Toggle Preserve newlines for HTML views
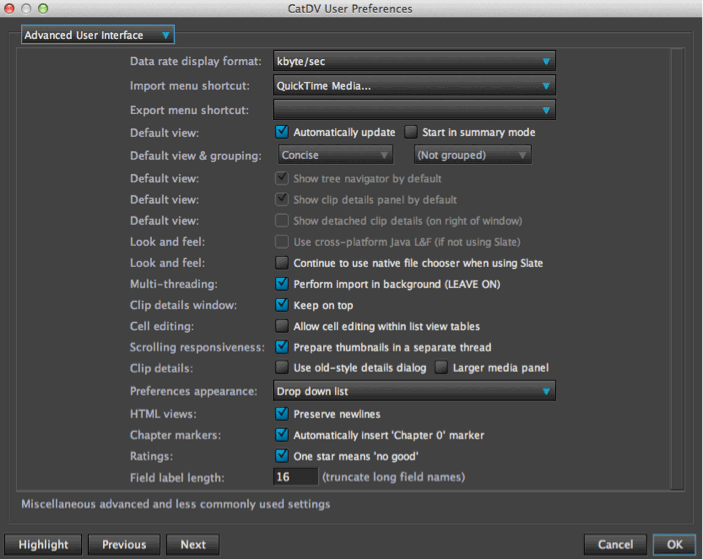 point(282,413)
